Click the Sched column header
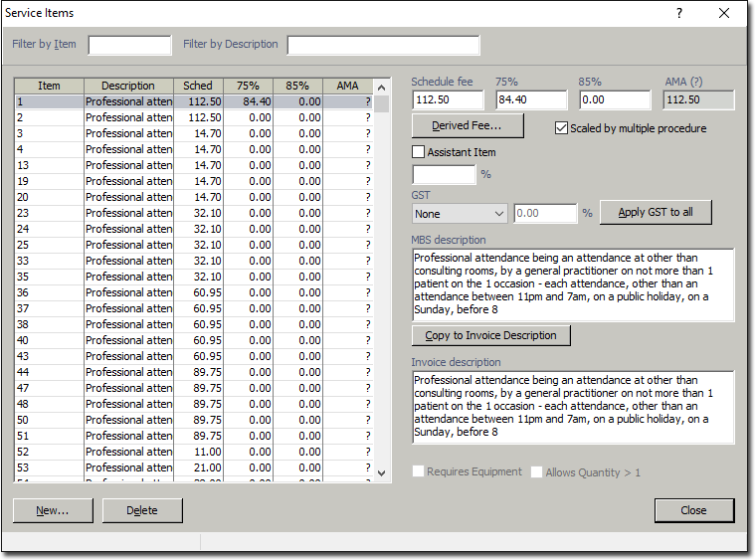Image resolution: width=755 pixels, height=560 pixels. (x=198, y=86)
